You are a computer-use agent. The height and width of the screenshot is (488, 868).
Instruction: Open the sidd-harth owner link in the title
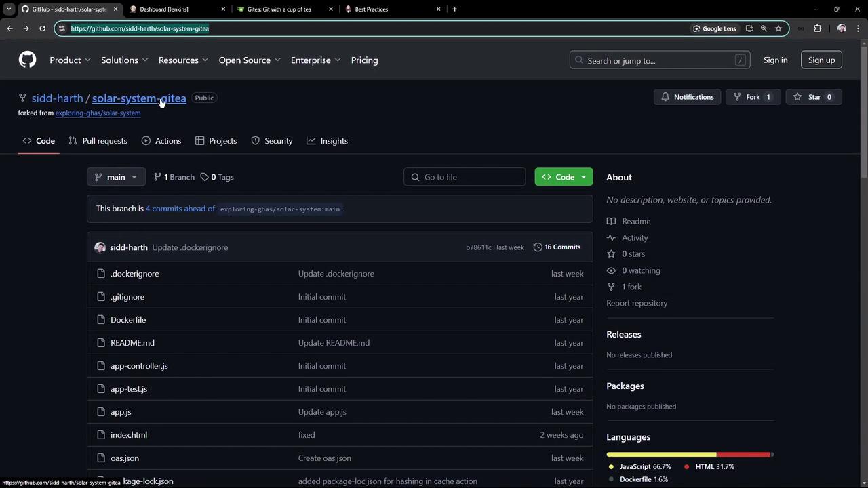(57, 98)
